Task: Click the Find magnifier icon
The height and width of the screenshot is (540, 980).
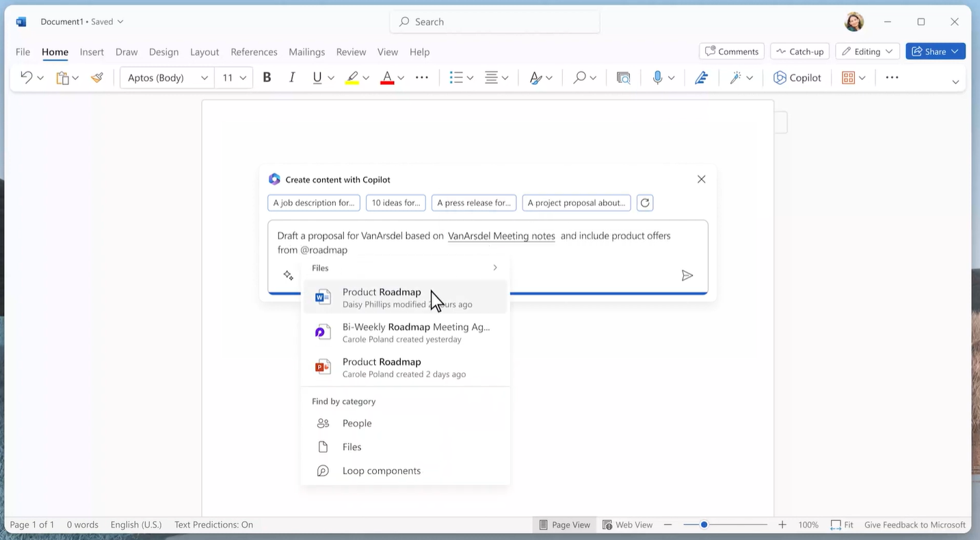Action: (x=579, y=77)
